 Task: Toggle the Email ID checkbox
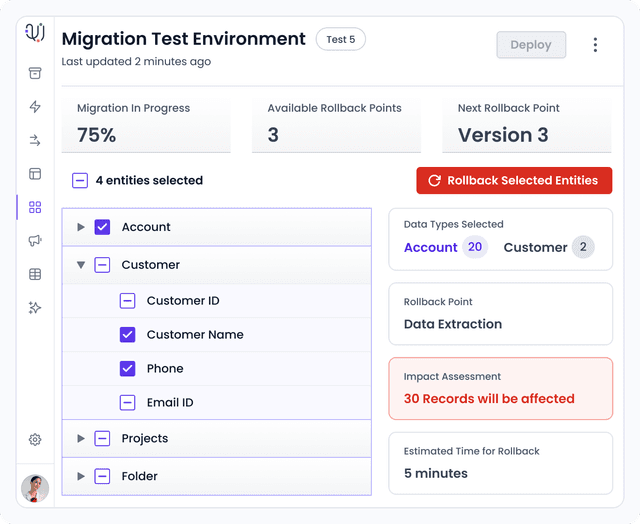click(x=127, y=403)
